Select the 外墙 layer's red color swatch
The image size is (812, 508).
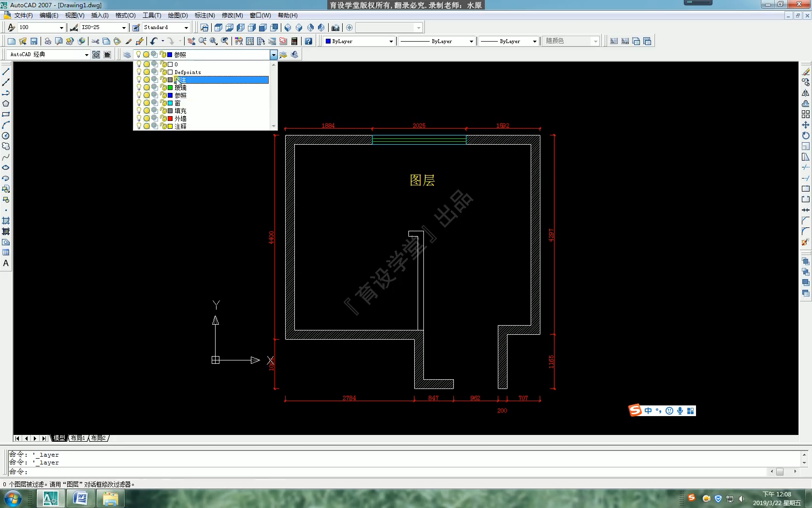(170, 118)
